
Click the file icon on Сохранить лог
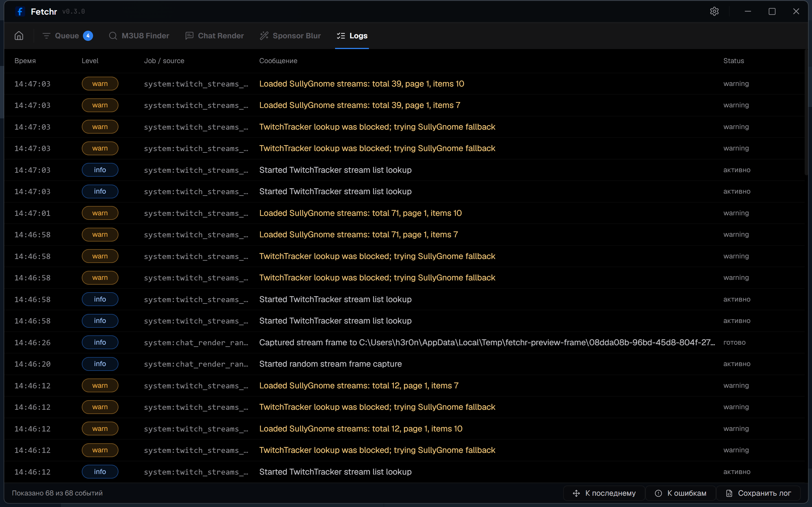click(x=729, y=493)
